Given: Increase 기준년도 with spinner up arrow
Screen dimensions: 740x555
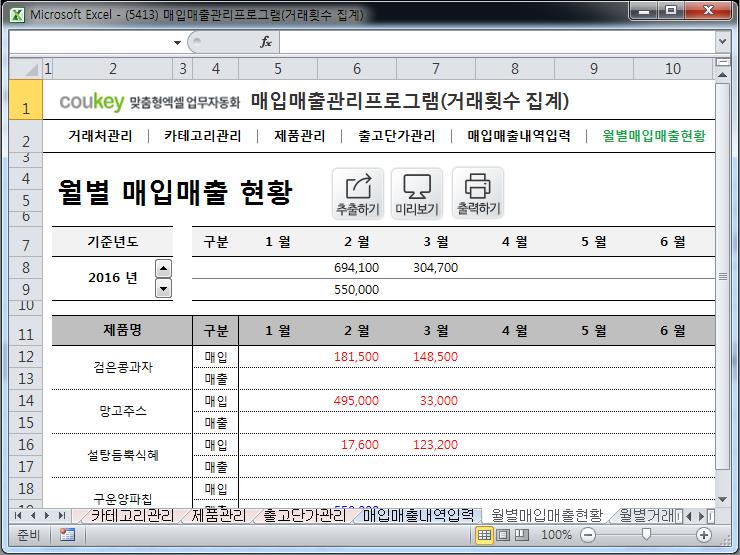Looking at the screenshot, I should click(163, 269).
